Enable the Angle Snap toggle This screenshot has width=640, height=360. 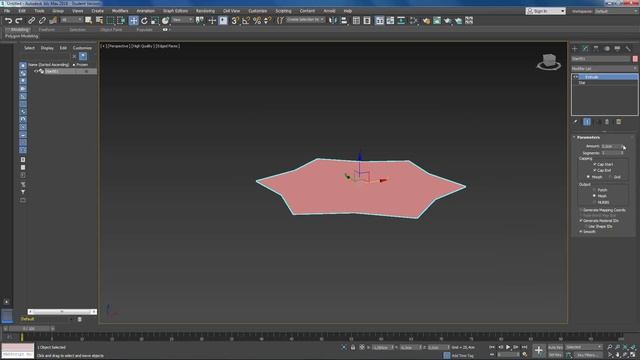click(246, 20)
